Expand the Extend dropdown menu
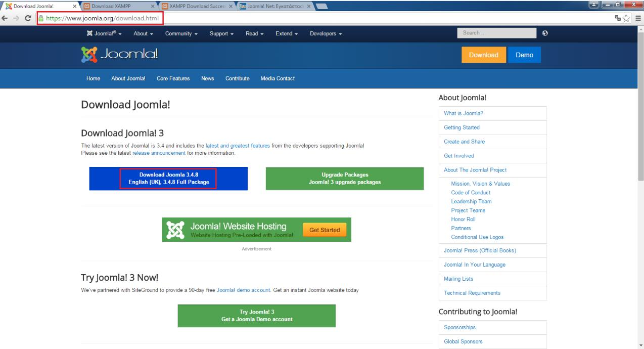Screen dimensions: 644x349 (x=287, y=33)
